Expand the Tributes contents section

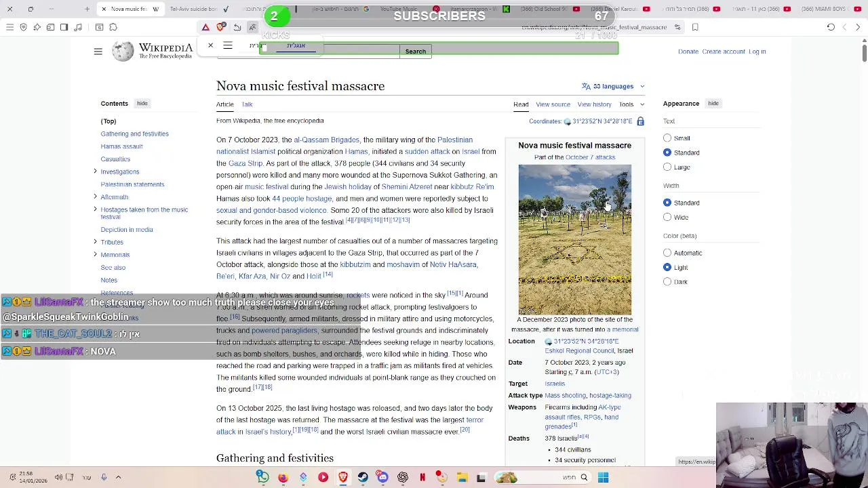pyautogui.click(x=95, y=242)
